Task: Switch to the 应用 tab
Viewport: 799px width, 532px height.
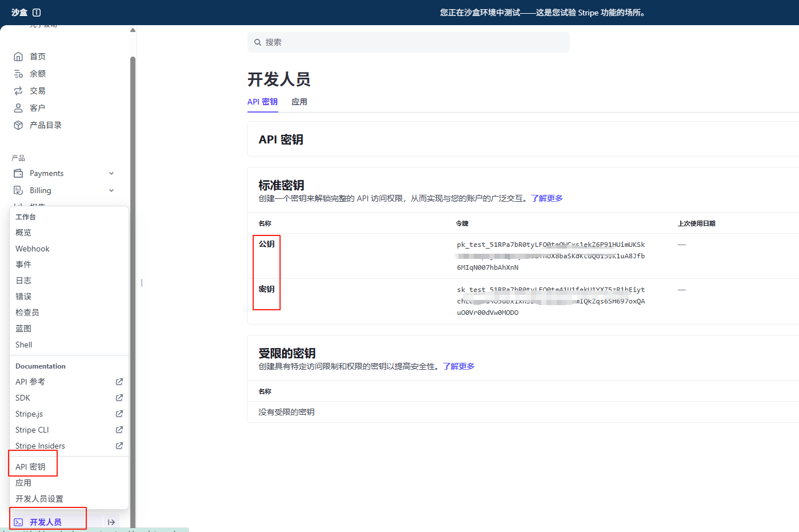Action: point(299,101)
